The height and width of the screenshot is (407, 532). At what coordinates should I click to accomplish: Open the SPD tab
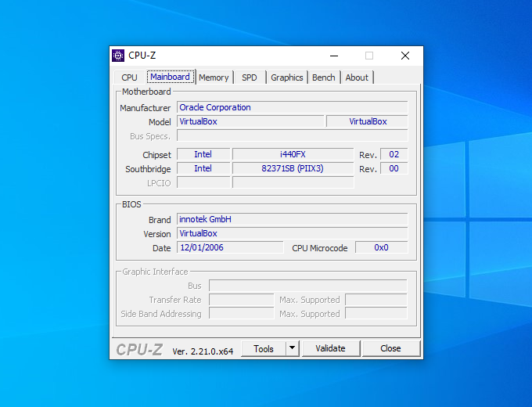click(250, 77)
